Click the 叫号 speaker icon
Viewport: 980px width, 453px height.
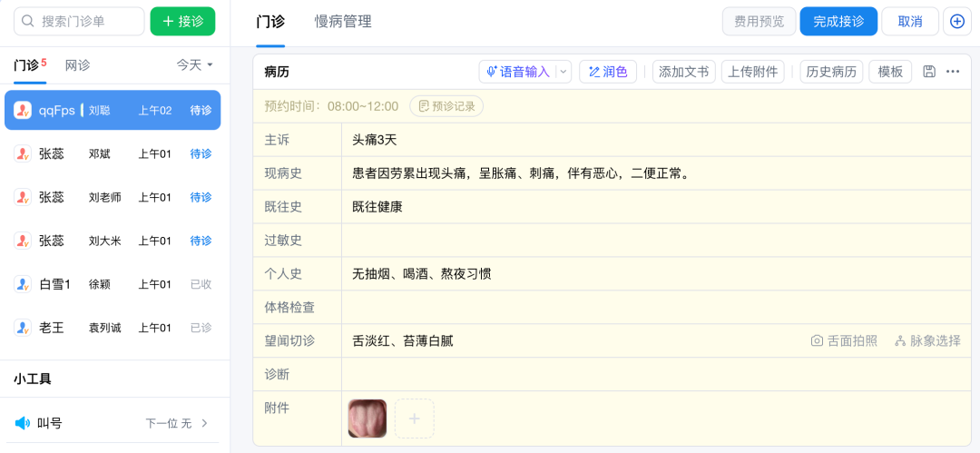23,423
